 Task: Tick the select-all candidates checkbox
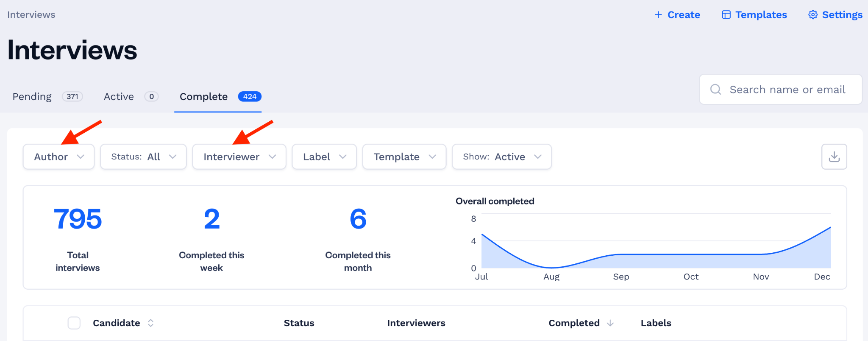74,323
